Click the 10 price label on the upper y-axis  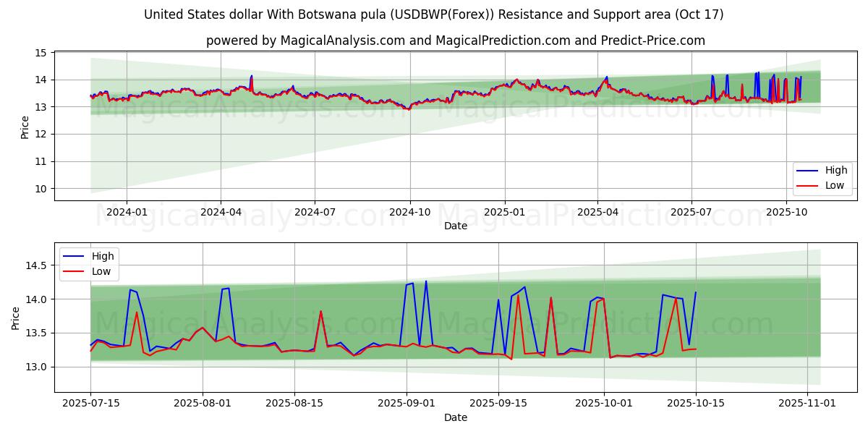tap(40, 189)
